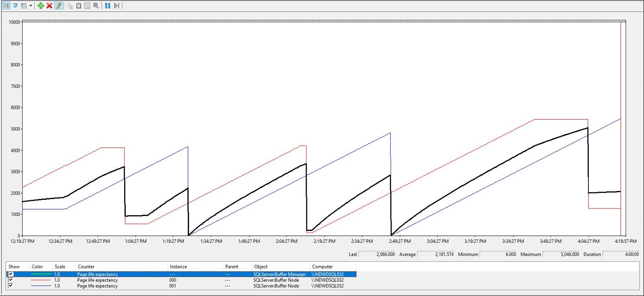644x296 pixels.
Task: Click the Page life expectancy counter for instance 001
Action: [97, 286]
